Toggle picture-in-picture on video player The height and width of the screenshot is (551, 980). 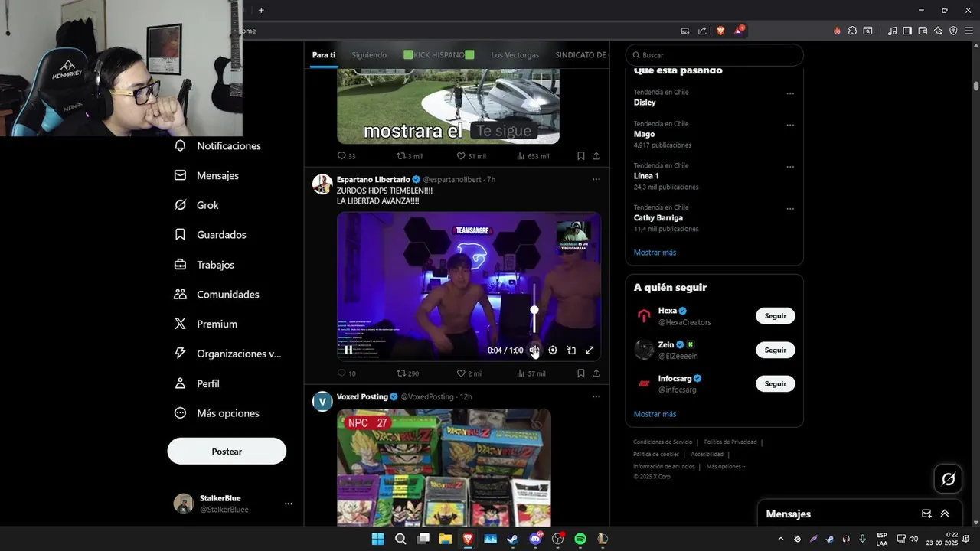571,350
